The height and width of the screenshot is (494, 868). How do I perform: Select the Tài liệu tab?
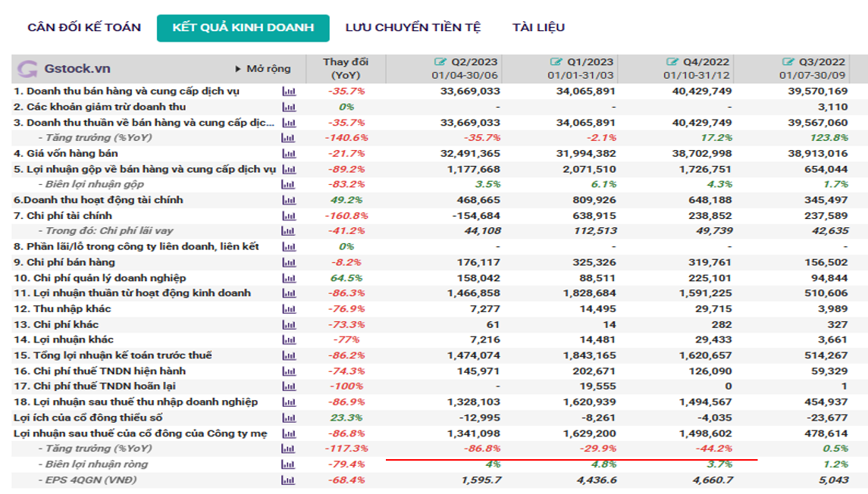538,28
